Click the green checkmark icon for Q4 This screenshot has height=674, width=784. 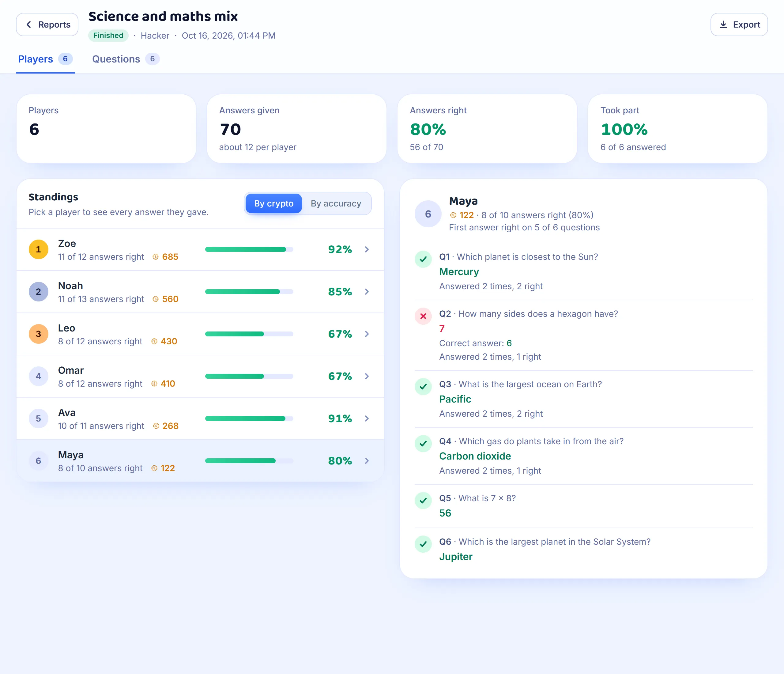[x=424, y=444]
